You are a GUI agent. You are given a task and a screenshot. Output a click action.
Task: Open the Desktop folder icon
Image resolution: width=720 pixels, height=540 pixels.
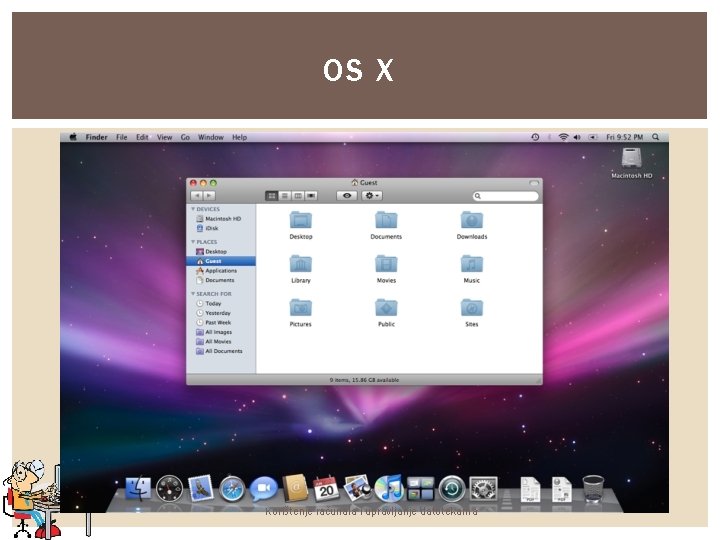[301, 220]
